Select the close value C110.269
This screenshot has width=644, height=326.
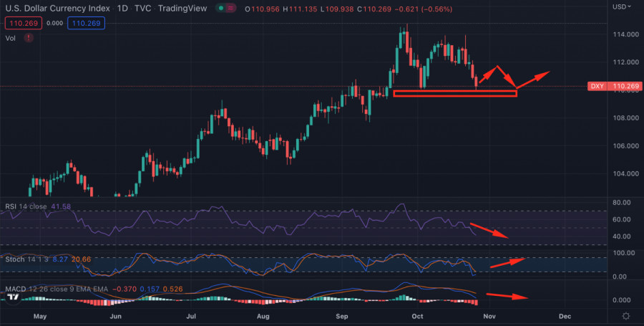pyautogui.click(x=374, y=9)
